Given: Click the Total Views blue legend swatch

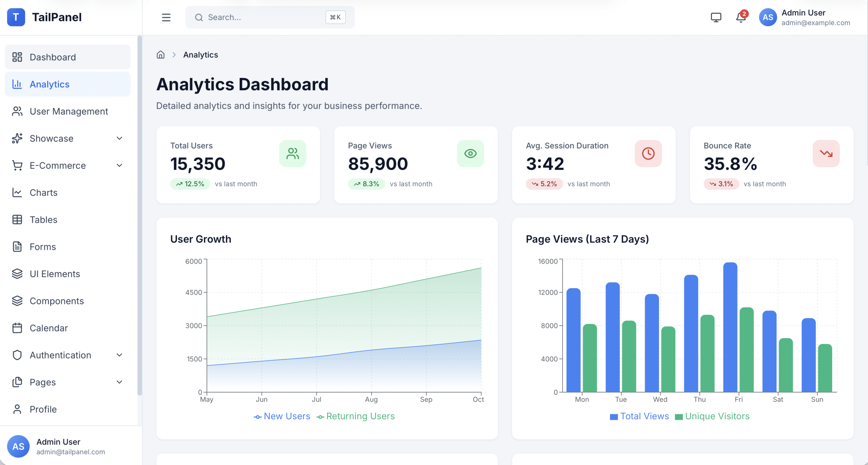Looking at the screenshot, I should (x=614, y=417).
